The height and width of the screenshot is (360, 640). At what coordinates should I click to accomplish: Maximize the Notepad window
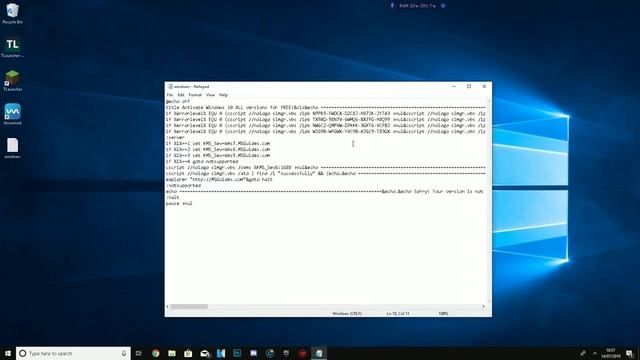point(469,87)
